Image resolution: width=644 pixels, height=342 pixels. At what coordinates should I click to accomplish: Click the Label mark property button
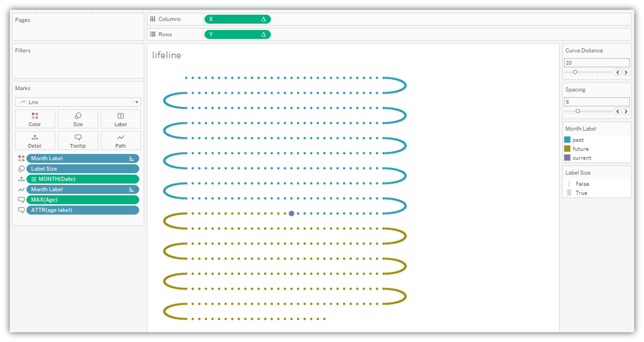point(121,119)
